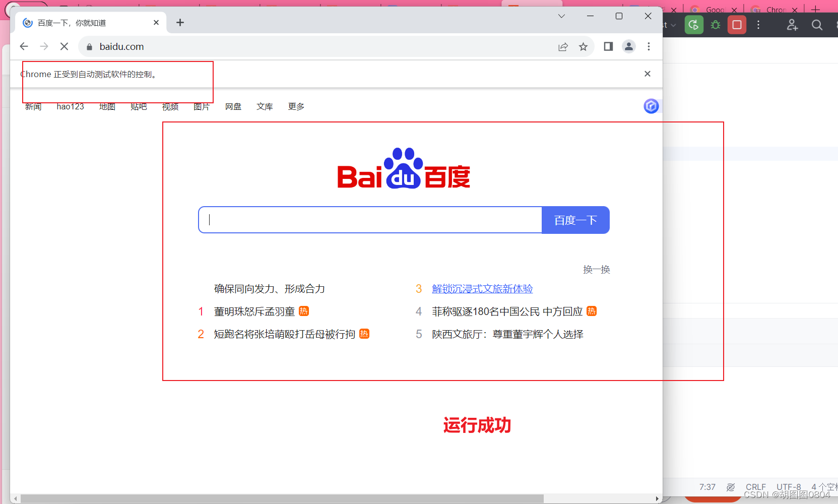Click the search magnifier icon in IDE

(817, 25)
